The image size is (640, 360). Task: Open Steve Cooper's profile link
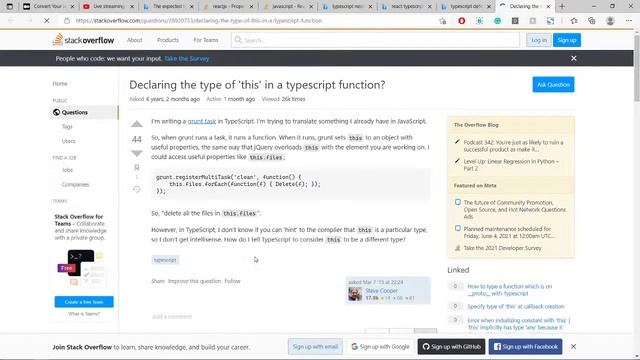click(x=381, y=291)
